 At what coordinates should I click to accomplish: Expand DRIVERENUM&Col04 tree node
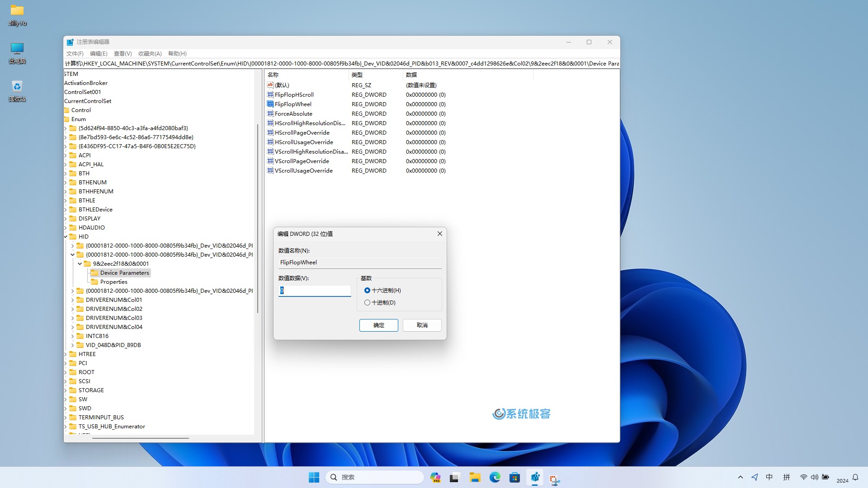coord(72,327)
